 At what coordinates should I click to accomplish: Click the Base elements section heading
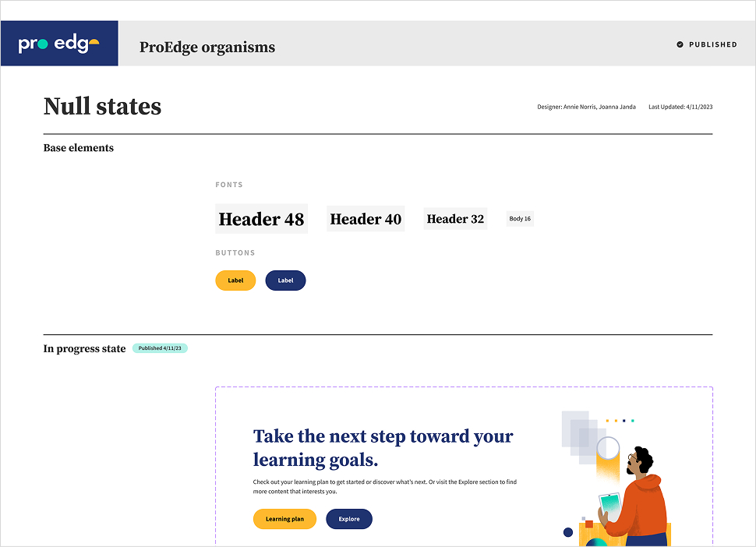(x=79, y=148)
